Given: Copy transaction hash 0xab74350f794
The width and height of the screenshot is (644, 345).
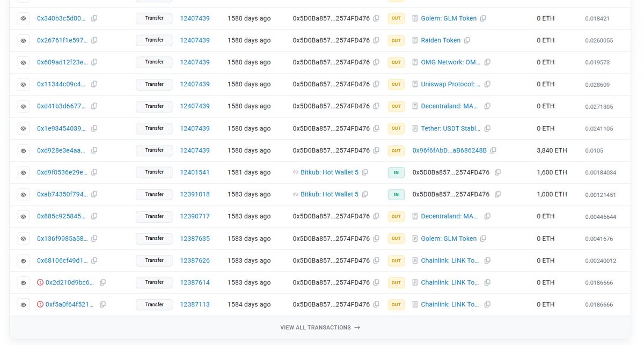Looking at the screenshot, I should [94, 194].
